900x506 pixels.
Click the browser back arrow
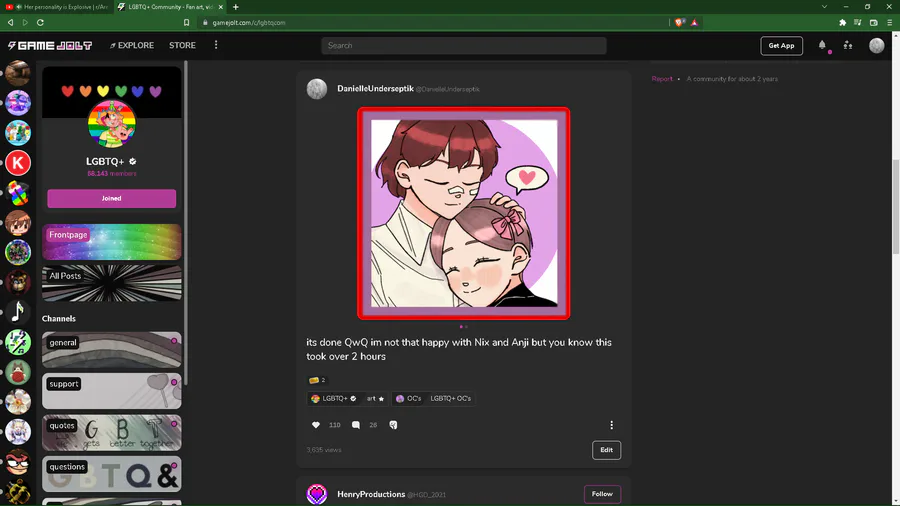tap(10, 22)
